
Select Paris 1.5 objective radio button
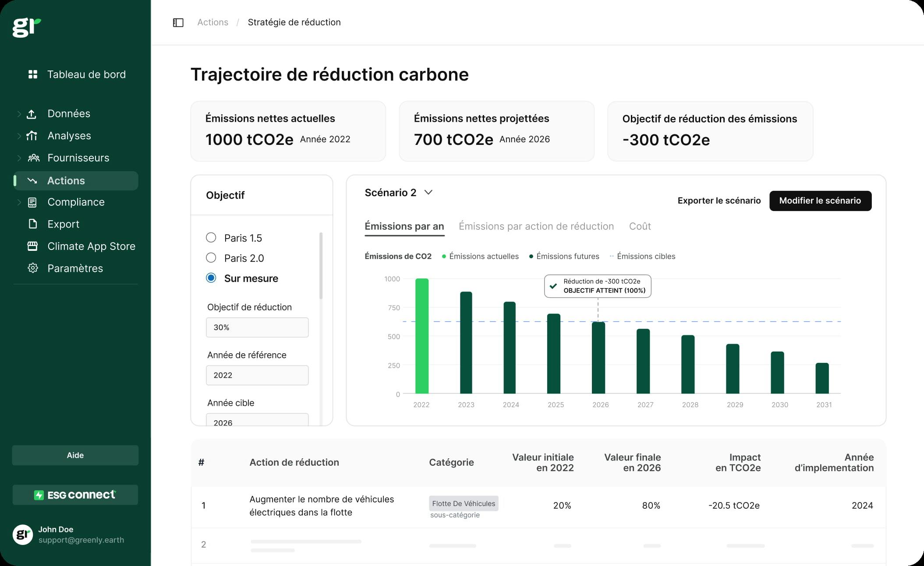pos(211,238)
